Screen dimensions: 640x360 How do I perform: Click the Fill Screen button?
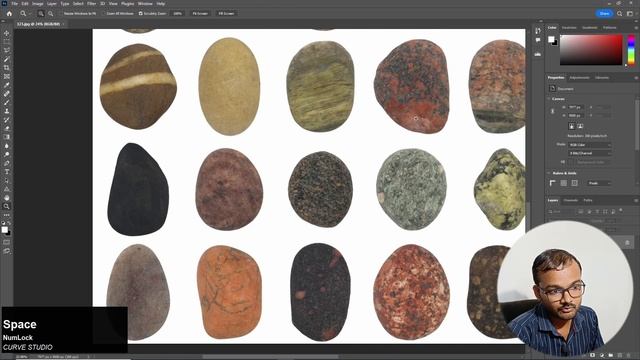(x=226, y=13)
